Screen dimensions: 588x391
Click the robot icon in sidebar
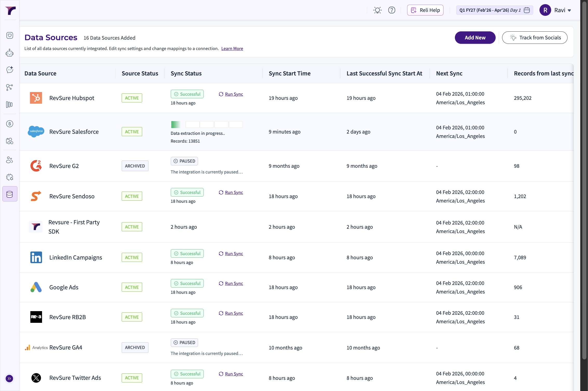point(10,53)
